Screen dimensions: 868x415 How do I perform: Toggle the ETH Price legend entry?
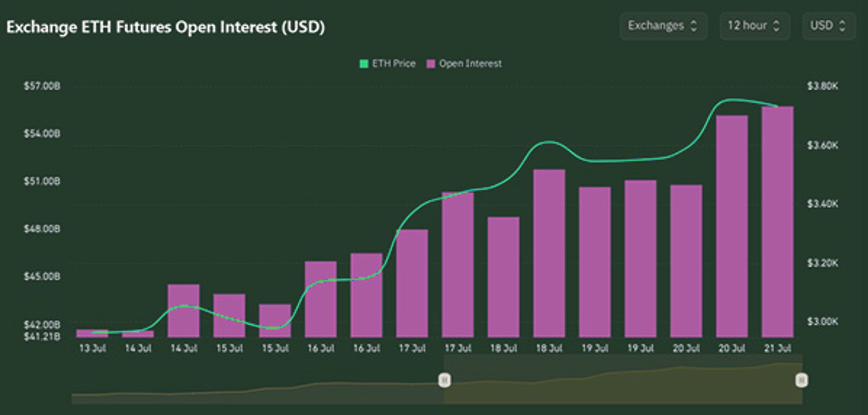coord(387,64)
